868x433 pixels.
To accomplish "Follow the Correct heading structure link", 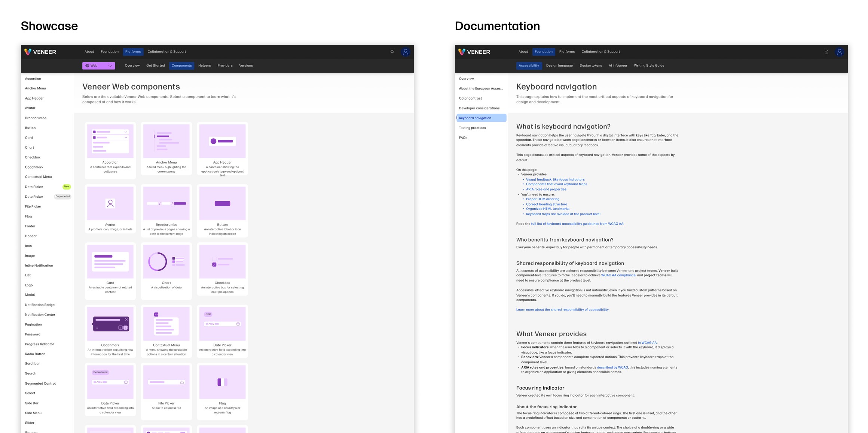I will tap(547, 204).
